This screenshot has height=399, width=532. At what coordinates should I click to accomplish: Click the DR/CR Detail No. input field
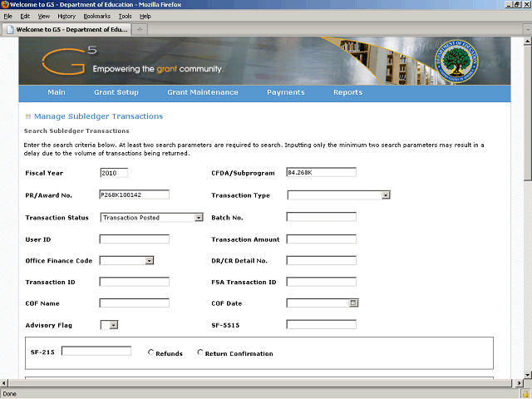[322, 260]
